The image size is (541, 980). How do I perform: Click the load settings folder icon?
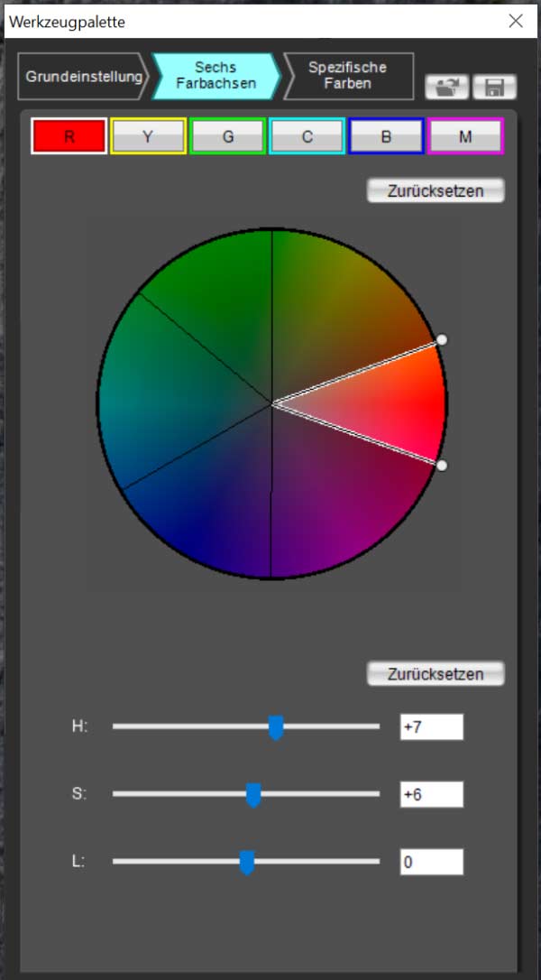click(447, 87)
